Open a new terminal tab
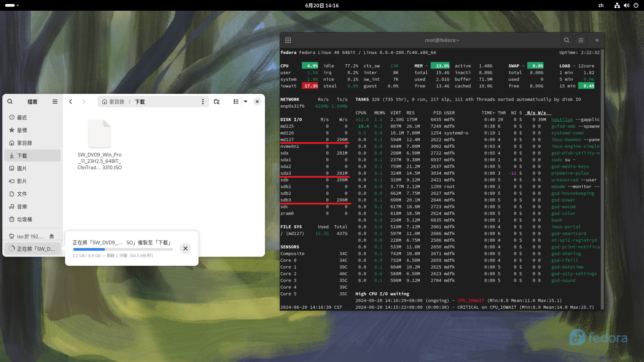The image size is (644, 362). click(288, 40)
